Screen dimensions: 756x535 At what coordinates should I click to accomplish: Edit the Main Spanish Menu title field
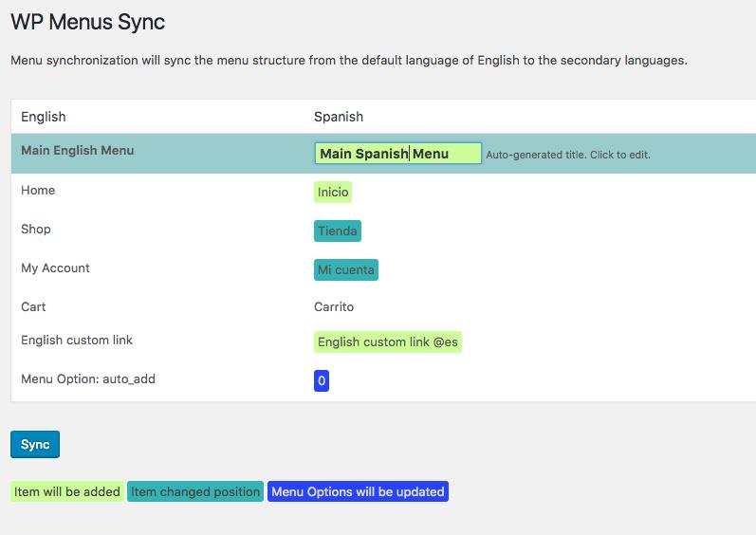[x=397, y=154]
